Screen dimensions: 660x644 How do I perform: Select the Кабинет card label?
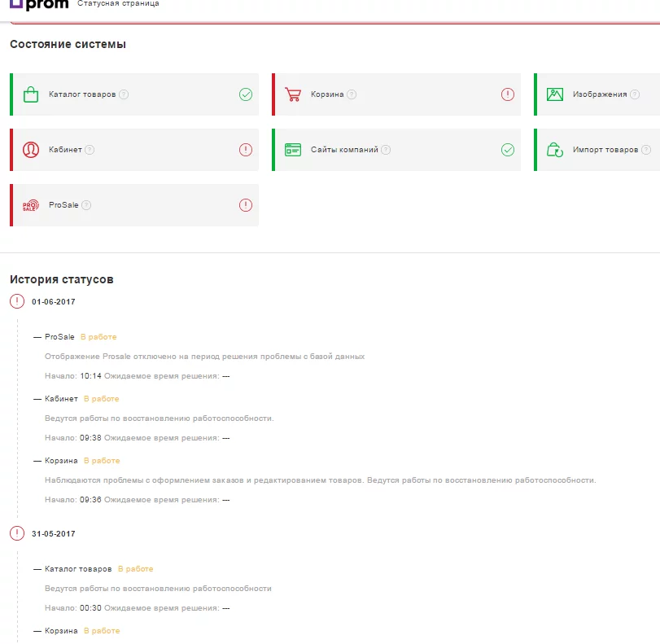pyautogui.click(x=65, y=150)
